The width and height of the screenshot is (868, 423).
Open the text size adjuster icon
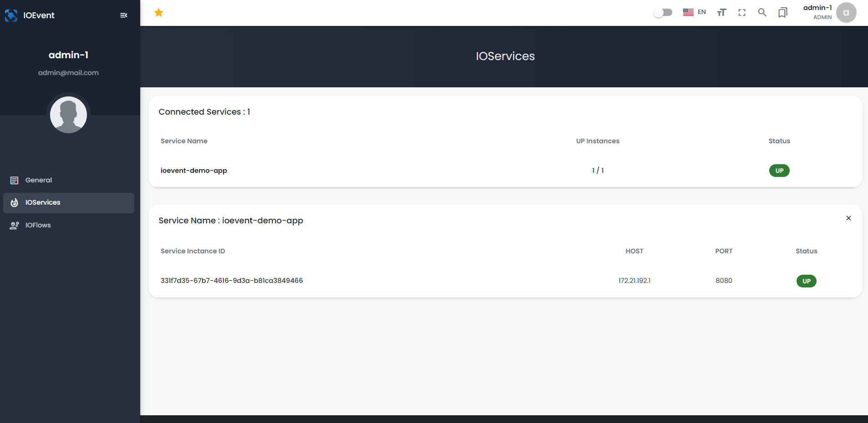[x=721, y=12]
